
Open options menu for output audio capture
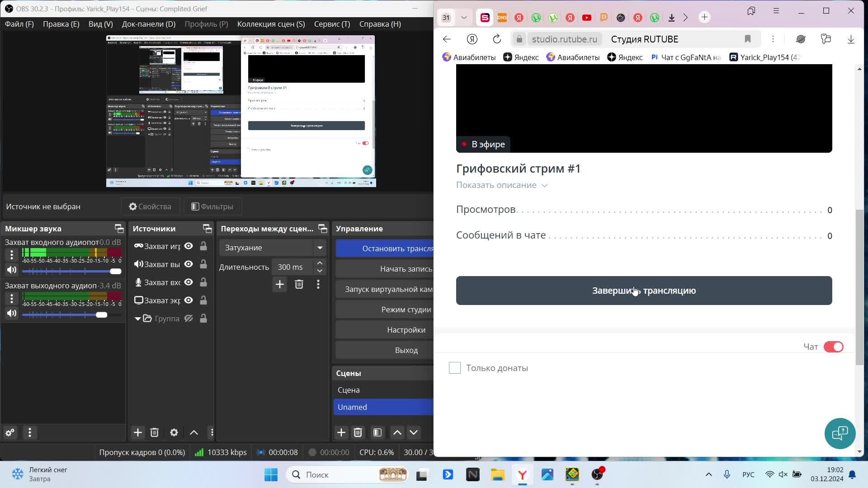point(12,298)
